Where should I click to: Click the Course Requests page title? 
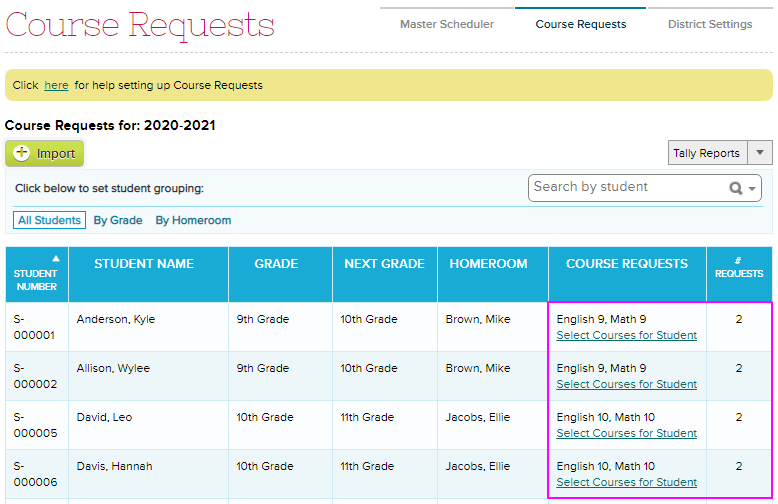coord(140,26)
